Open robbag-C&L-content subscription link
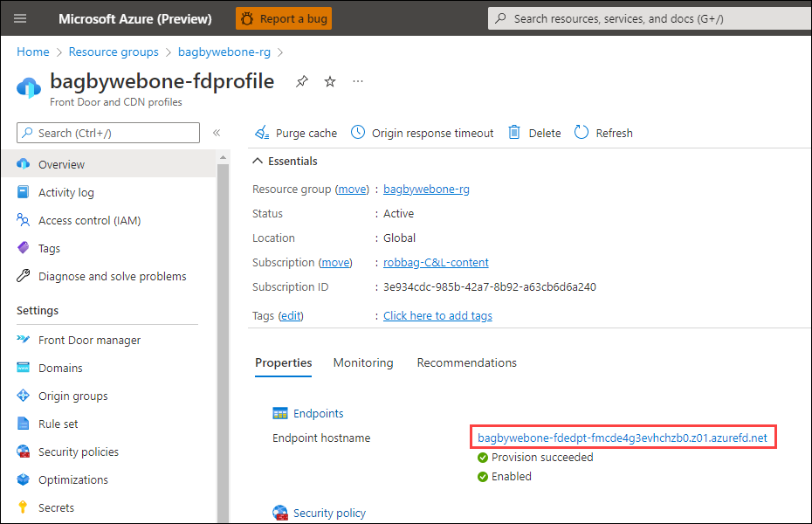Viewport: 812px width, 524px height. click(436, 263)
